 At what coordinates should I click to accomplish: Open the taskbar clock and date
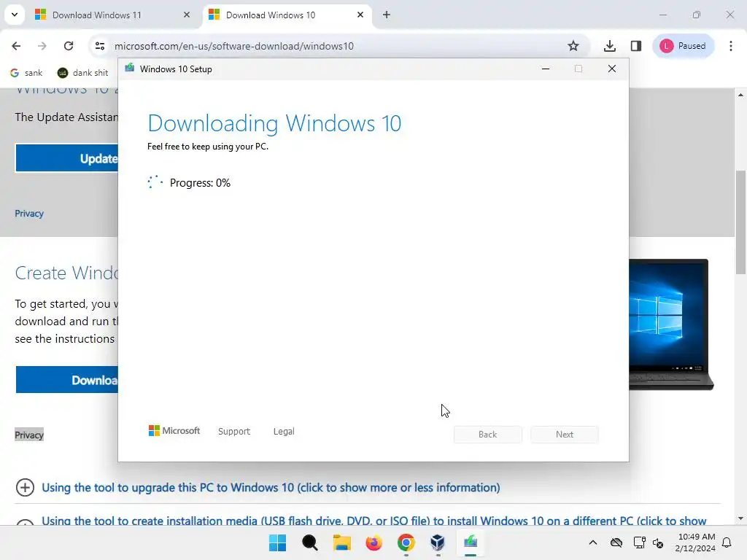point(695,542)
